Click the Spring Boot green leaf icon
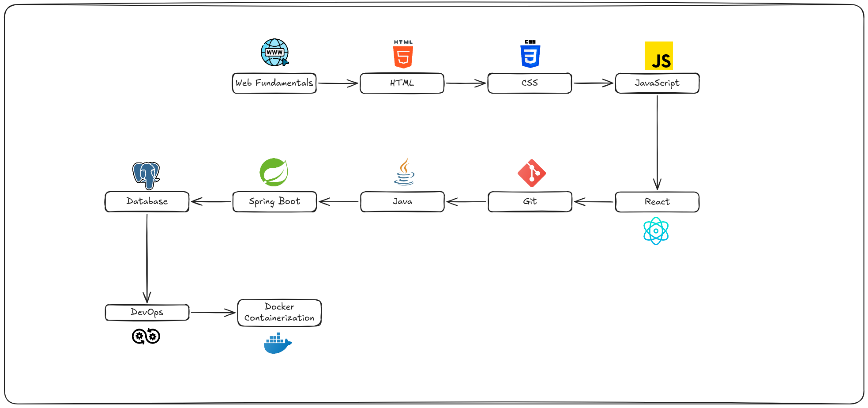The height and width of the screenshot is (408, 868). 274,172
